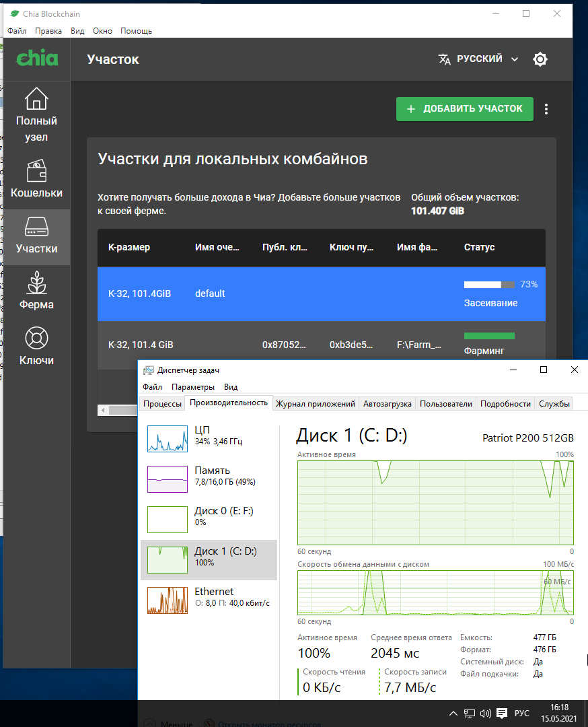This screenshot has width=588, height=727.
Task: Select the Память performance item
Action: 208,477
